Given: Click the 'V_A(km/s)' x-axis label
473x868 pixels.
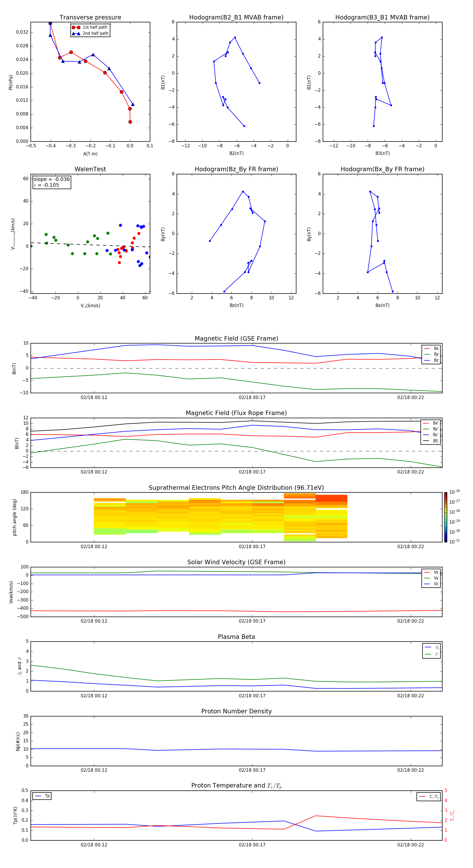Looking at the screenshot, I should pos(90,306).
